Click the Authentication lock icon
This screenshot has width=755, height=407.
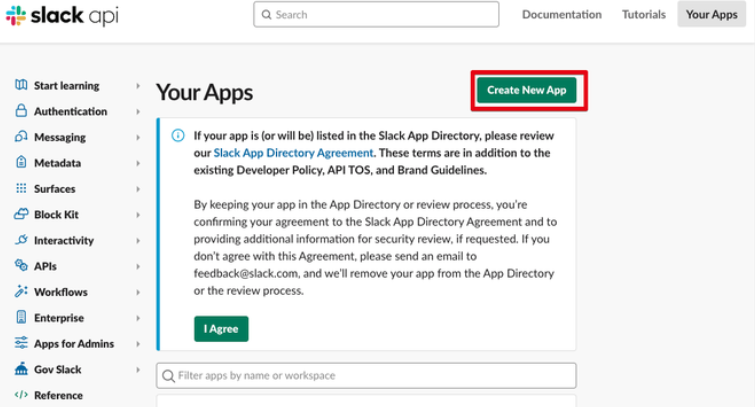coord(21,111)
